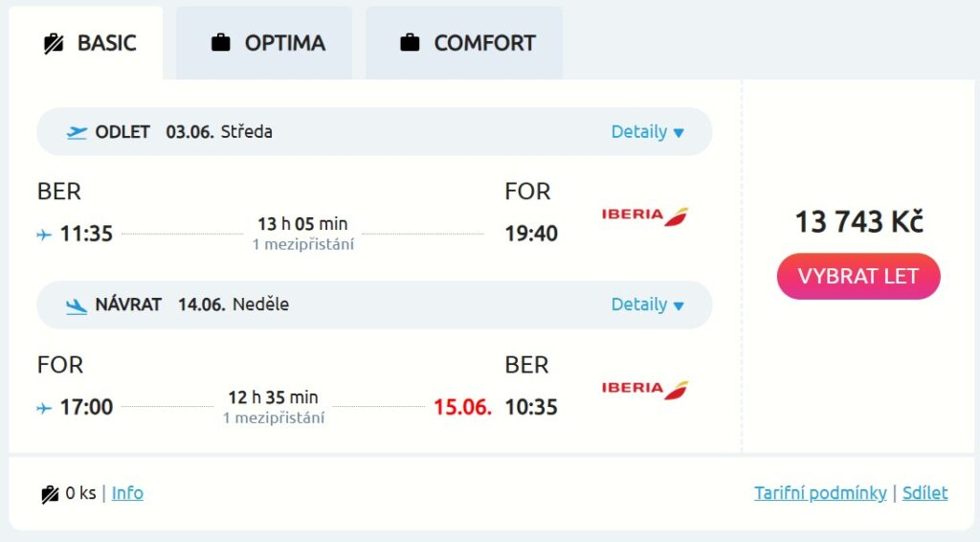Switch to the OPTIMA fare tab

(265, 43)
